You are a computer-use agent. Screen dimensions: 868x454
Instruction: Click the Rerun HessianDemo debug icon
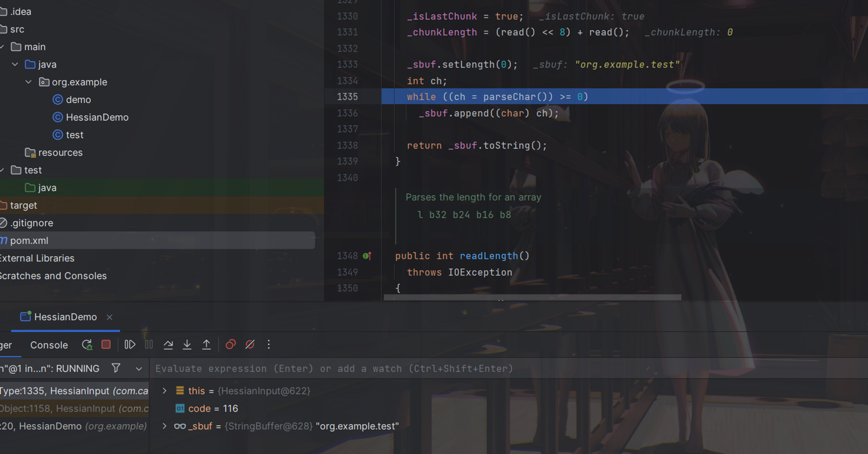[87, 345]
